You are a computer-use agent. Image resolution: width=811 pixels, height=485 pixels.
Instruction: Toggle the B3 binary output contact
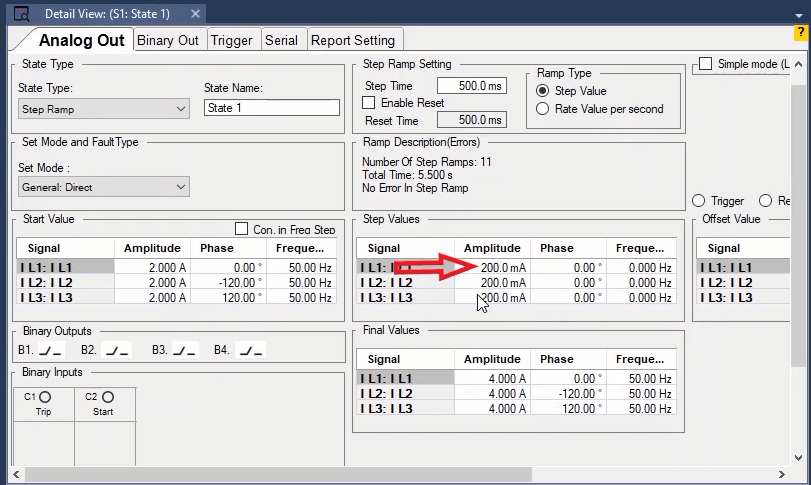point(184,350)
